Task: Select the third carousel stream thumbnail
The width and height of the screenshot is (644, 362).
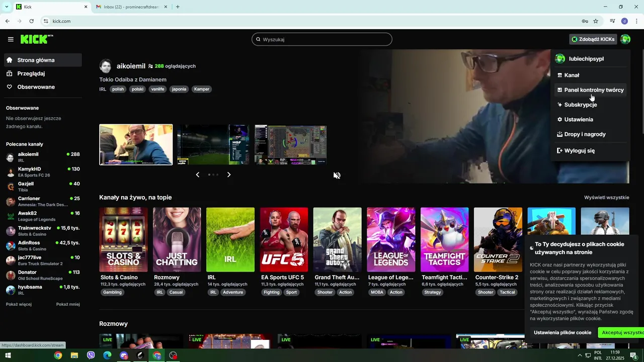Action: click(291, 145)
